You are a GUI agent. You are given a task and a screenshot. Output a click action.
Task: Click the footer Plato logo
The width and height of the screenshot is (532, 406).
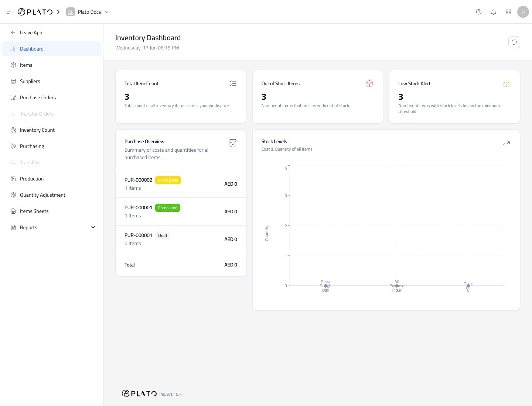click(139, 393)
